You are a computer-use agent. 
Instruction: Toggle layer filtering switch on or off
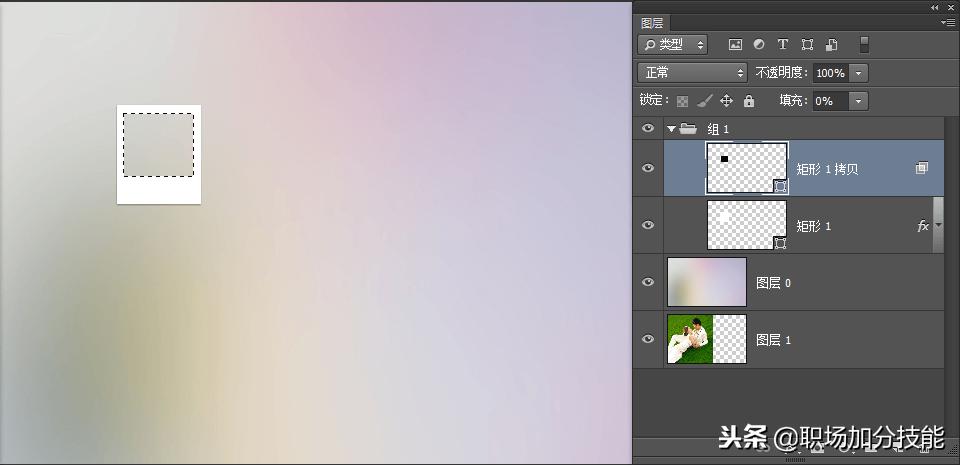point(864,45)
